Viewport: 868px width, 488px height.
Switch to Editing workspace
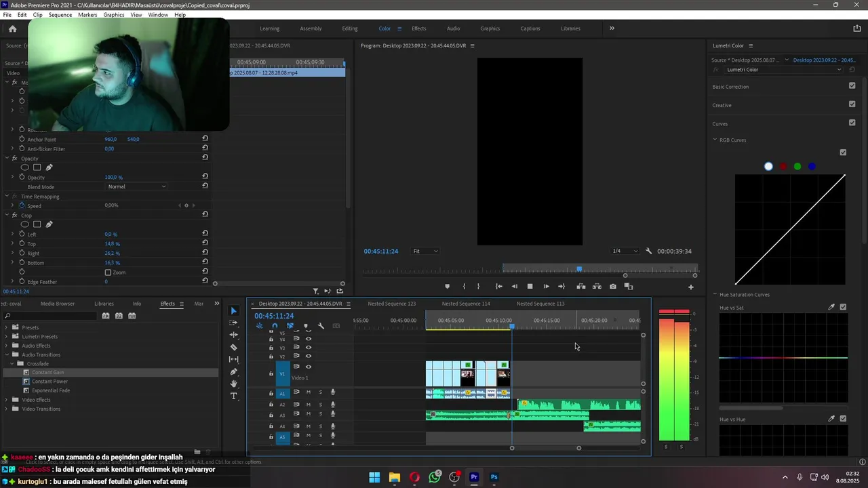pyautogui.click(x=350, y=28)
